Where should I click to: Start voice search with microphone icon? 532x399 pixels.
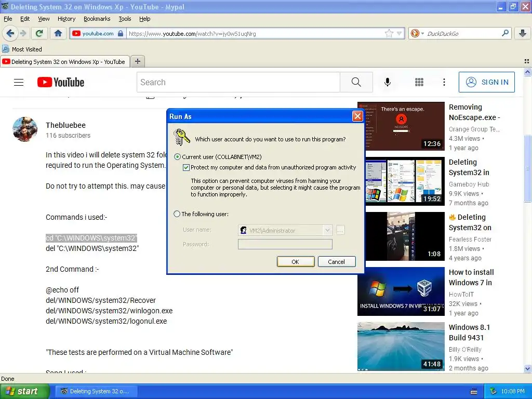pos(388,82)
